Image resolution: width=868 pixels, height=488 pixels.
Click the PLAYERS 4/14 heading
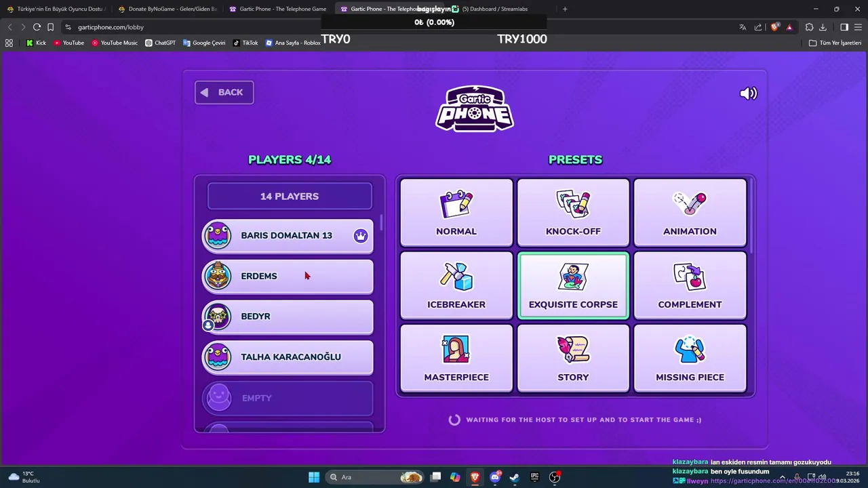290,160
